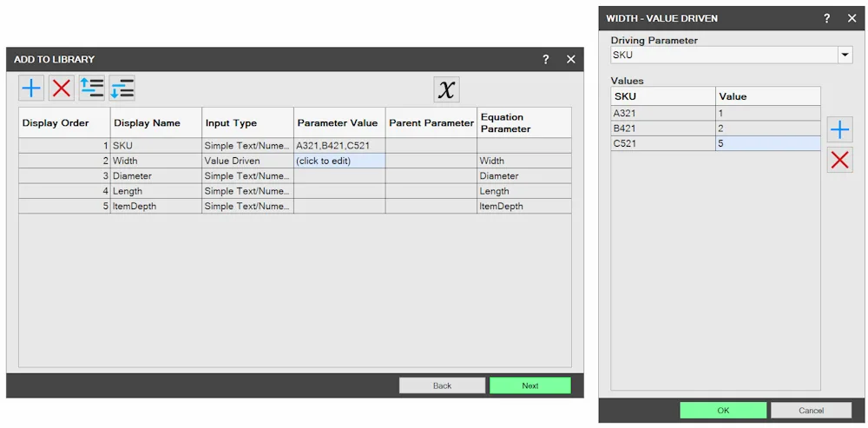Screen dimensions: 868x428
Task: Open input type cell in the Length row
Action: 247,191
